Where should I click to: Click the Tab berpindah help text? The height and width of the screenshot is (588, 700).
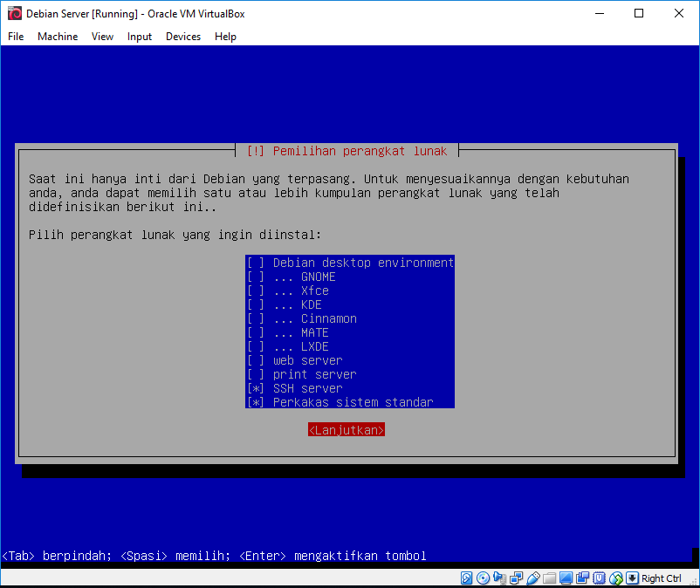click(x=56, y=556)
